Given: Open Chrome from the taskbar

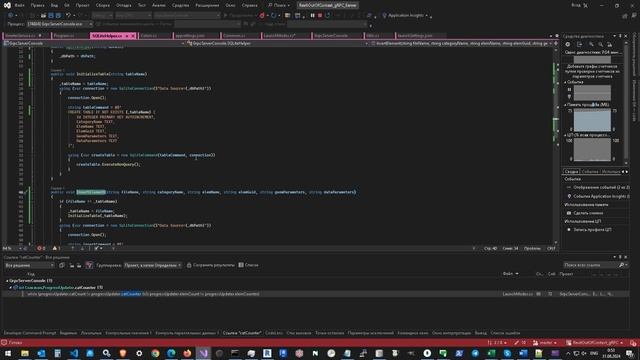Looking at the screenshot, I should tap(155, 353).
